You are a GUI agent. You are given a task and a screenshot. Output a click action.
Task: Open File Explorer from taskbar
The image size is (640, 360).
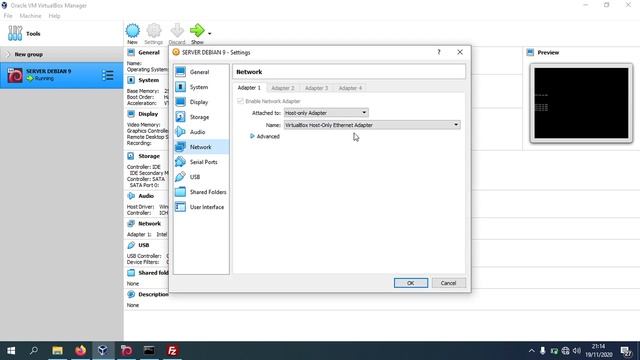(57, 351)
